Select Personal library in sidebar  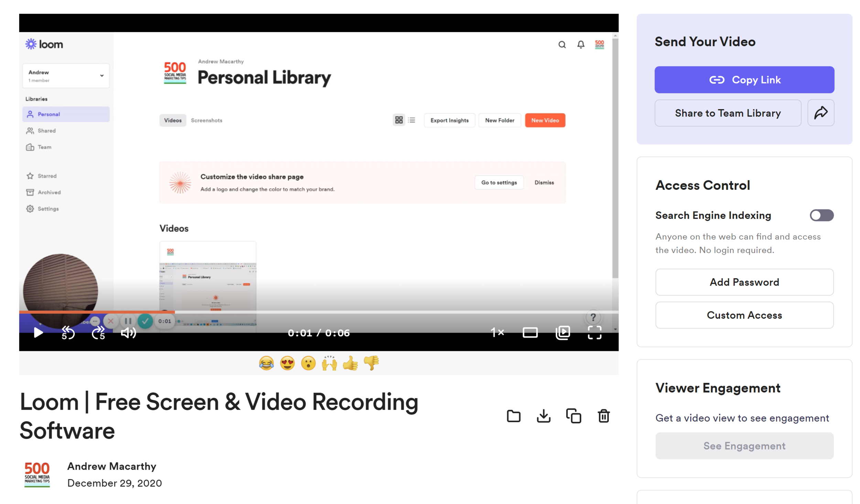[66, 114]
